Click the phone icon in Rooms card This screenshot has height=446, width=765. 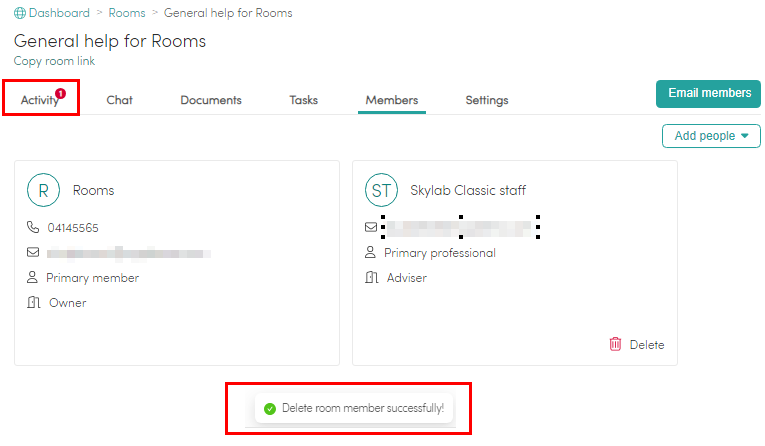pyautogui.click(x=33, y=227)
